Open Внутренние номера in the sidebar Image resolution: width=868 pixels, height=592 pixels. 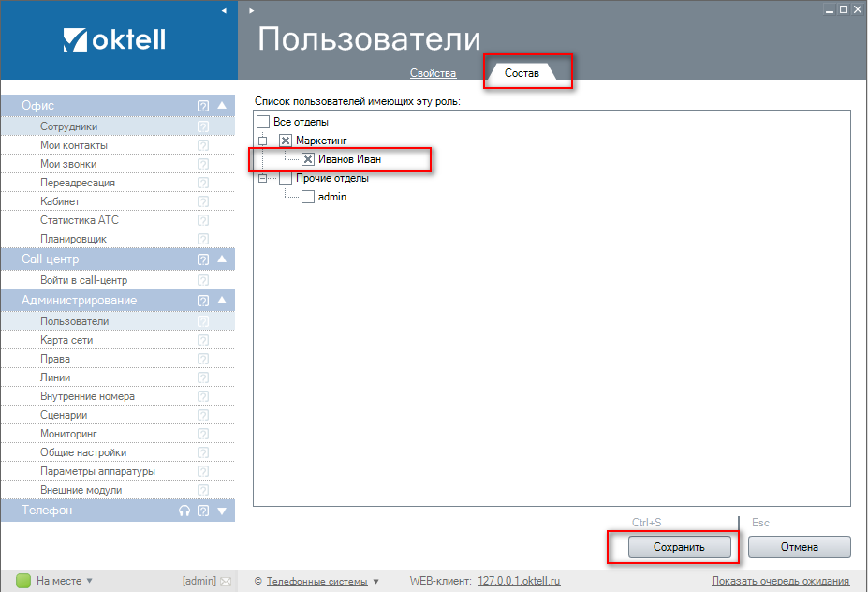point(87,396)
